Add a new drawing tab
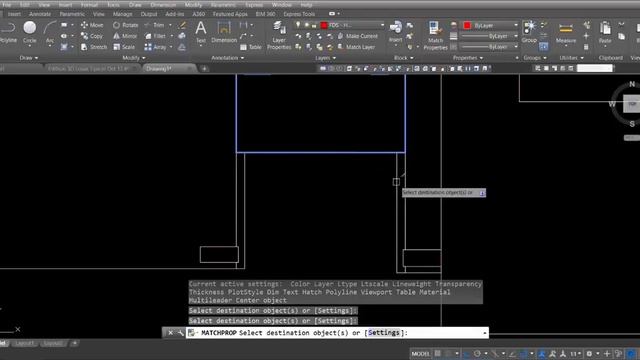This screenshot has height=360, width=640. [x=204, y=69]
